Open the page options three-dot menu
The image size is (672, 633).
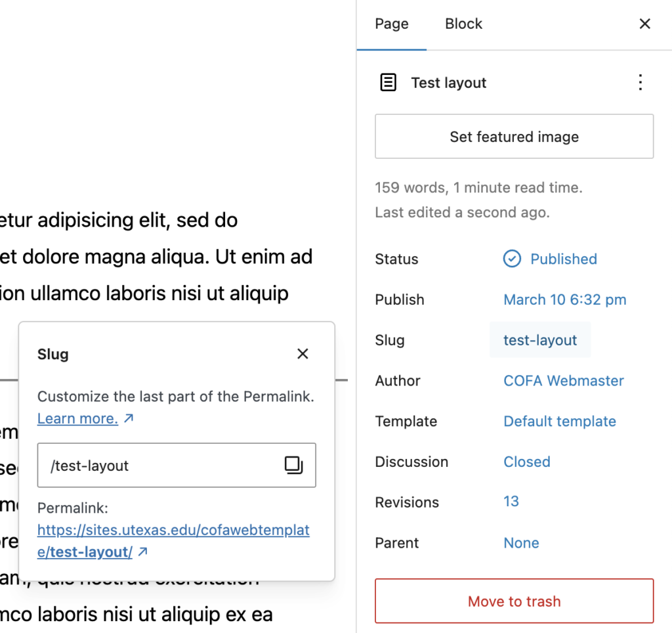point(640,82)
